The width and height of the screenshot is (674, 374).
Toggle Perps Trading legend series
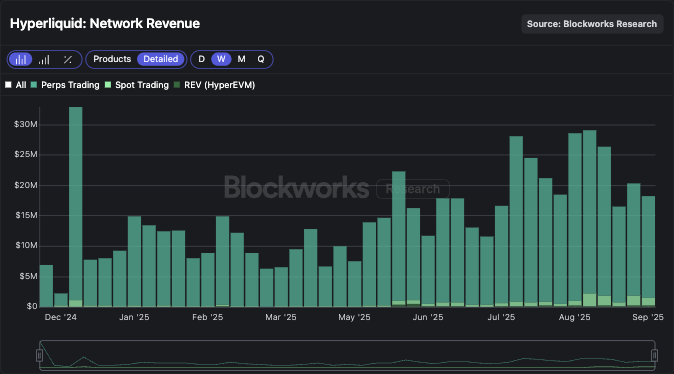point(65,85)
